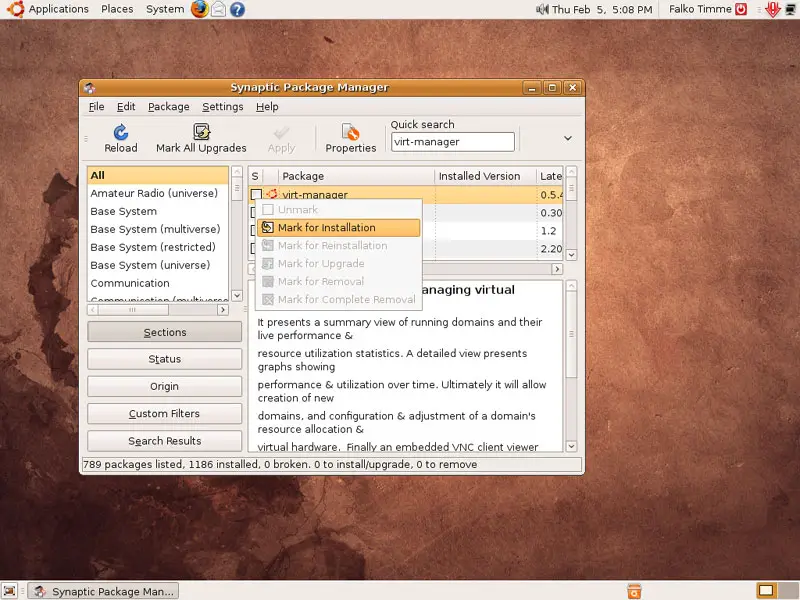
Task: Open the Places menu
Action: tap(117, 9)
